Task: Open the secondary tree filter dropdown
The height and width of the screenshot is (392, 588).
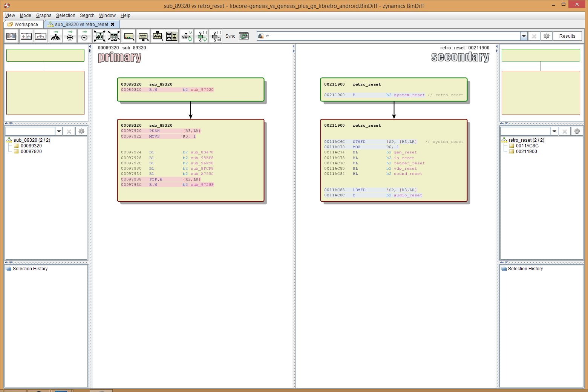Action: tap(554, 131)
